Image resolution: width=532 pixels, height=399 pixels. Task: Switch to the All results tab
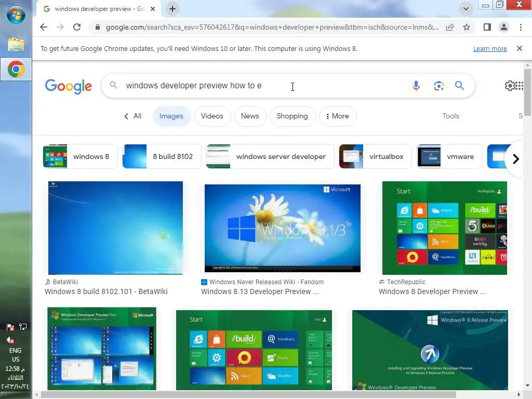pos(133,116)
